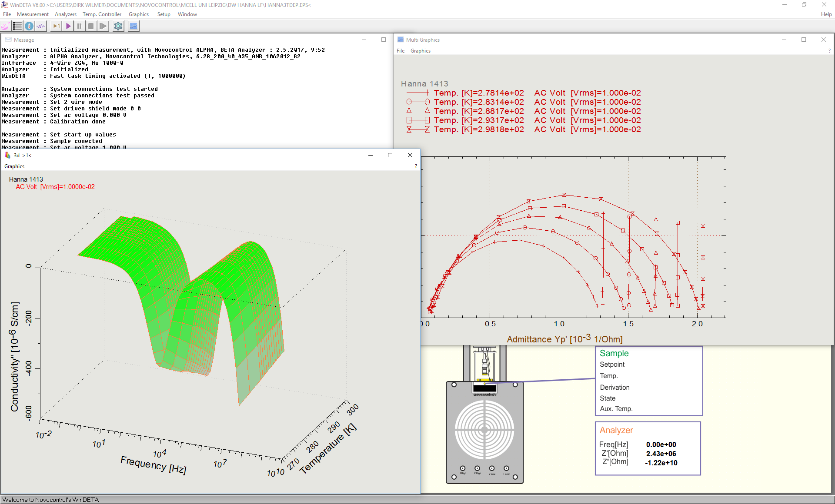835x504 pixels.
Task: Select the 2.8314e+02 K legend entry
Action: [524, 102]
